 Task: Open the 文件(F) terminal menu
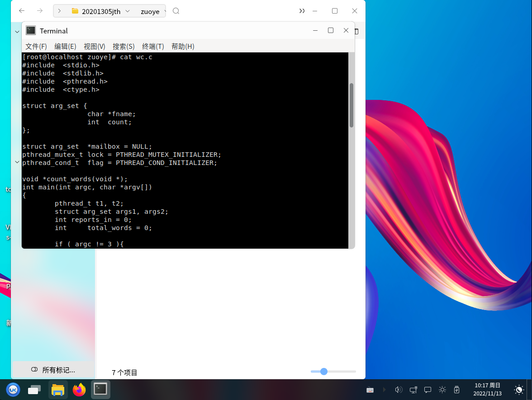click(36, 47)
